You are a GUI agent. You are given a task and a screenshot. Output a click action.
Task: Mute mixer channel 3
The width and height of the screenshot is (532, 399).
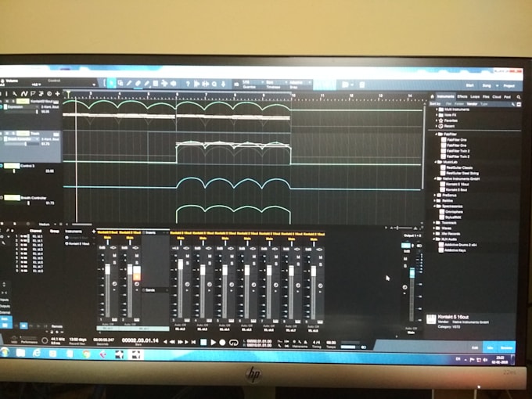click(x=187, y=256)
